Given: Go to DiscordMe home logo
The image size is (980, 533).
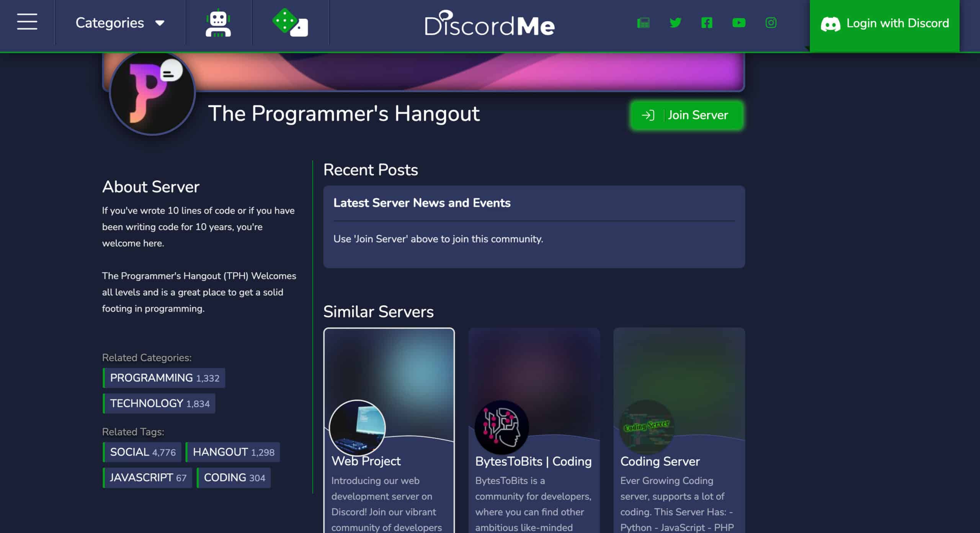Looking at the screenshot, I should click(x=490, y=23).
